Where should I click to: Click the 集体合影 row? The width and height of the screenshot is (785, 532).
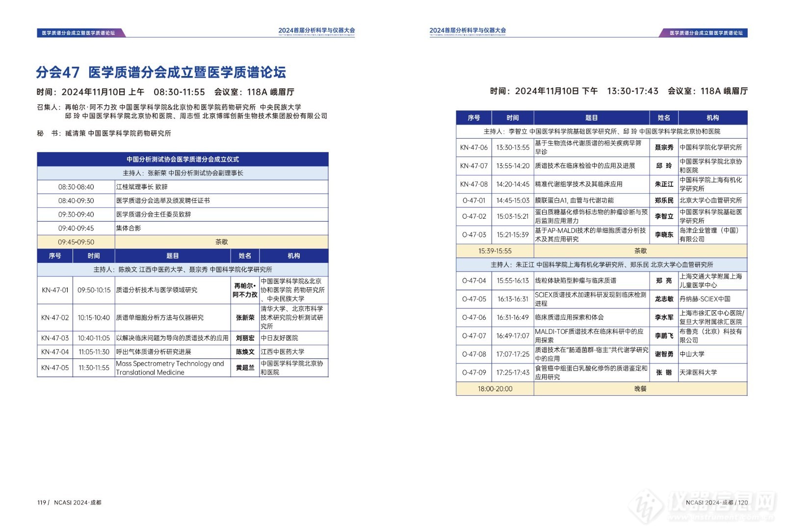[x=183, y=228]
